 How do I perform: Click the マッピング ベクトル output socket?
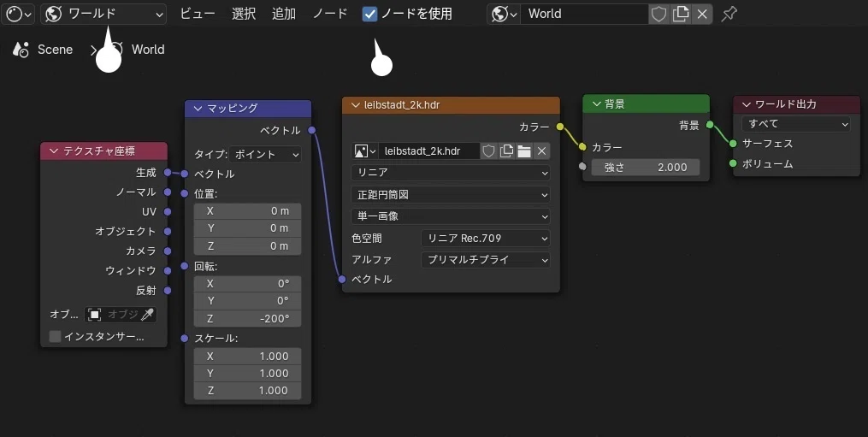311,130
